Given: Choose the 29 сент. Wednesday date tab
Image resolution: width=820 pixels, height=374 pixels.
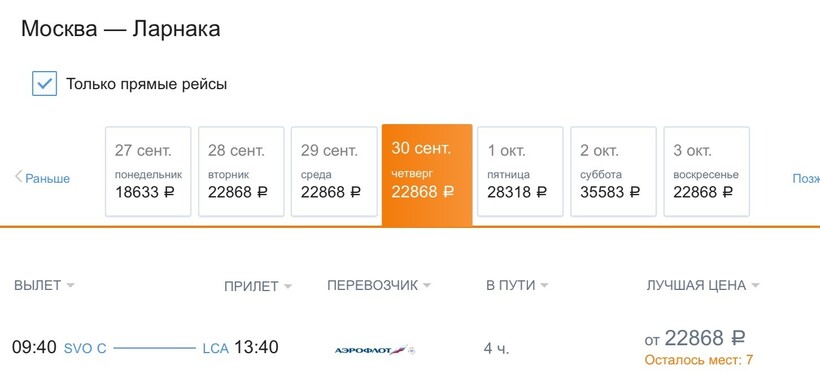Looking at the screenshot, I should pyautogui.click(x=334, y=172).
